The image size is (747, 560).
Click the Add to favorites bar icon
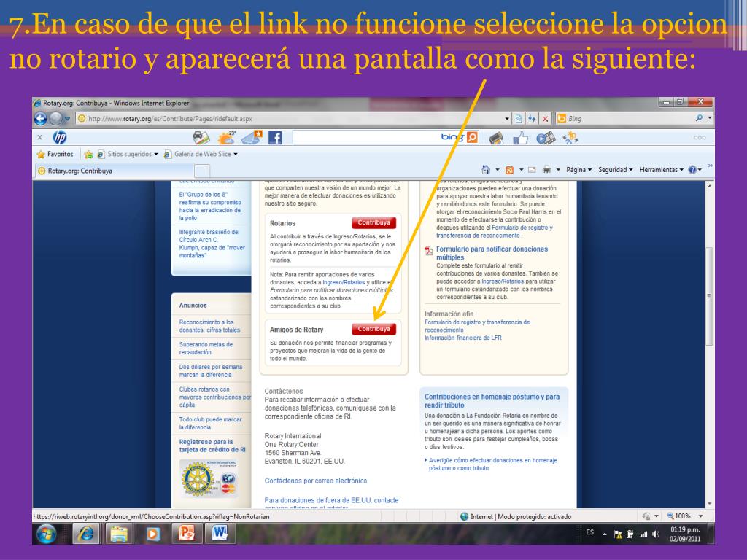coord(88,154)
